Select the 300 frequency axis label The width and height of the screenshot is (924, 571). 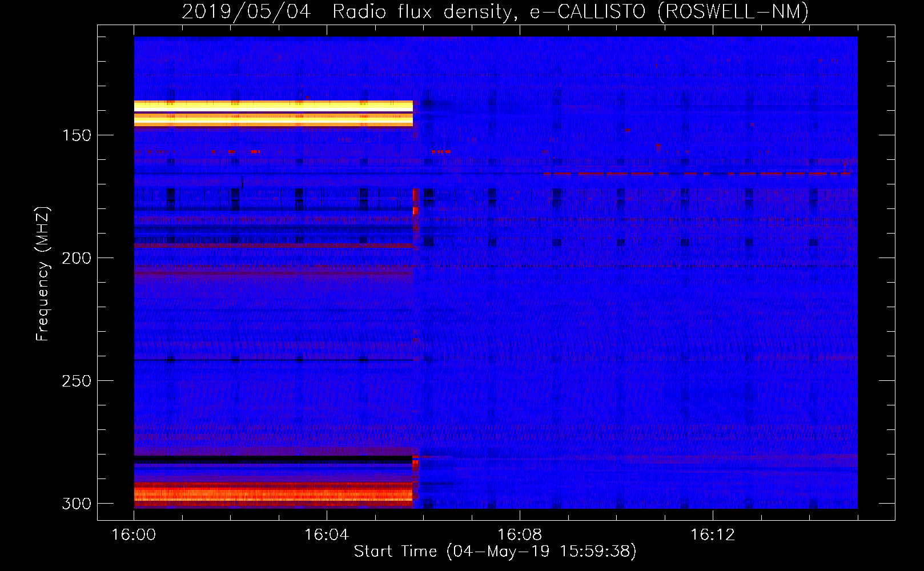[x=77, y=504]
